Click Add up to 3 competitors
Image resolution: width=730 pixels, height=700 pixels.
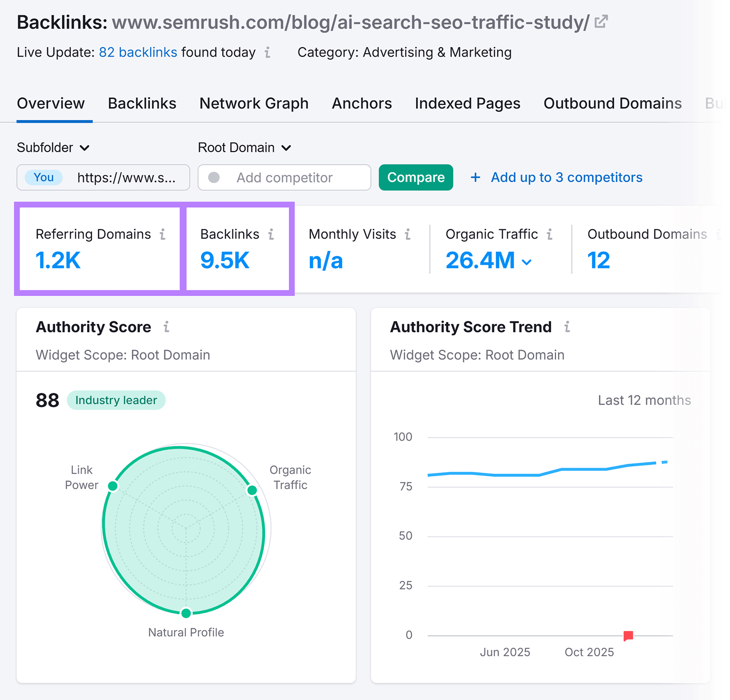pyautogui.click(x=566, y=178)
